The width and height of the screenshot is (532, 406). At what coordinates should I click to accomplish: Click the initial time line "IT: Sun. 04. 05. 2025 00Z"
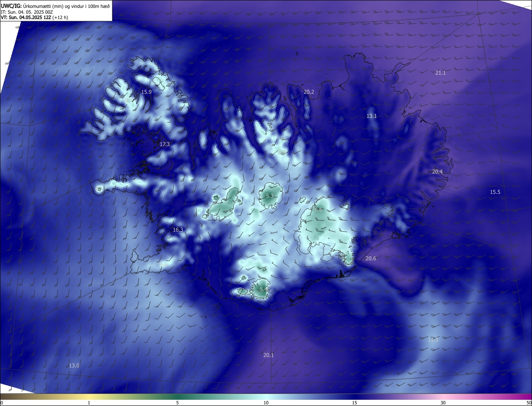(27, 12)
